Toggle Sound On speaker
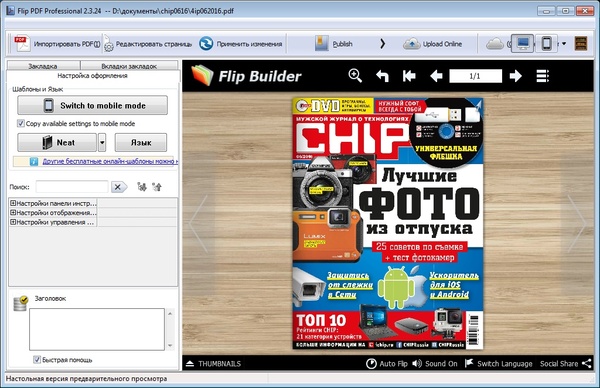Viewport: 600px width, 388px height. tap(434, 364)
